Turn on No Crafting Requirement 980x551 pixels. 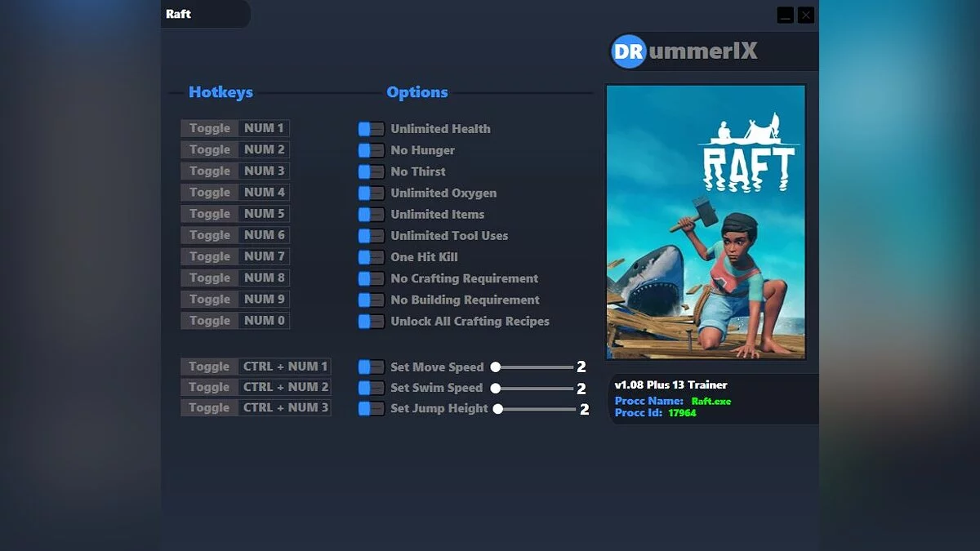click(x=370, y=278)
